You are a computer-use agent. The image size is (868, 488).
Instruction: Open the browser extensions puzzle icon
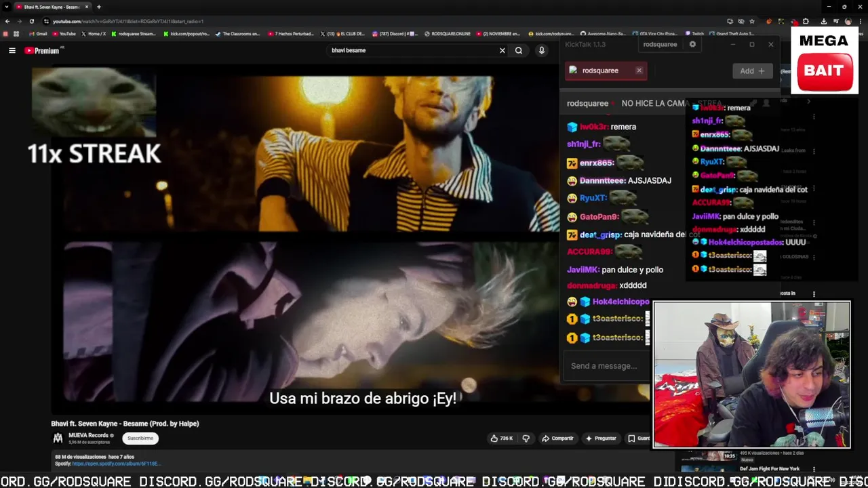point(806,21)
